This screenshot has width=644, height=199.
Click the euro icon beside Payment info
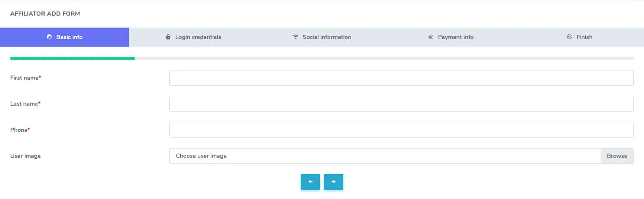click(430, 37)
